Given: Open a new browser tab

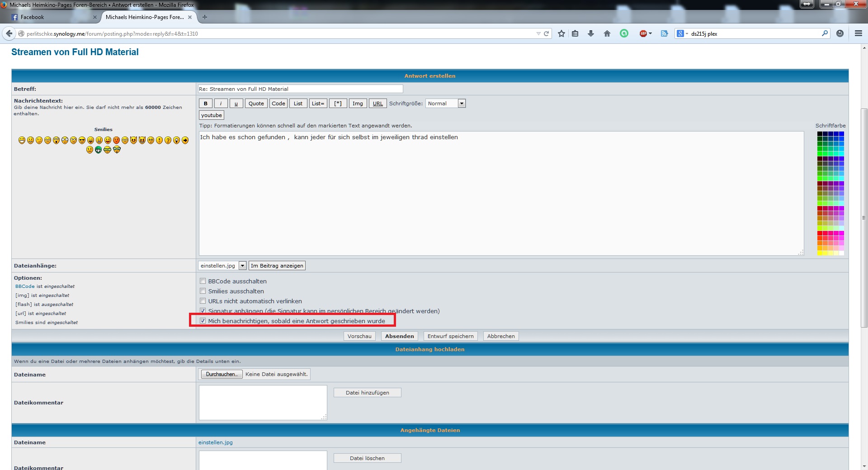Looking at the screenshot, I should [205, 17].
